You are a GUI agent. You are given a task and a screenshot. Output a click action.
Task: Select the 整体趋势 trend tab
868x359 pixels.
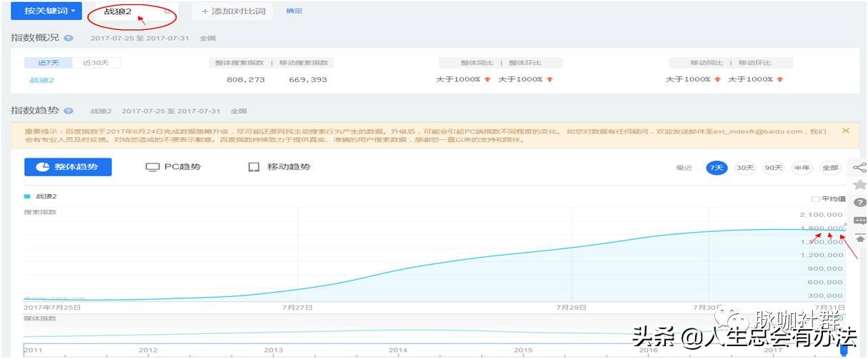pos(68,167)
